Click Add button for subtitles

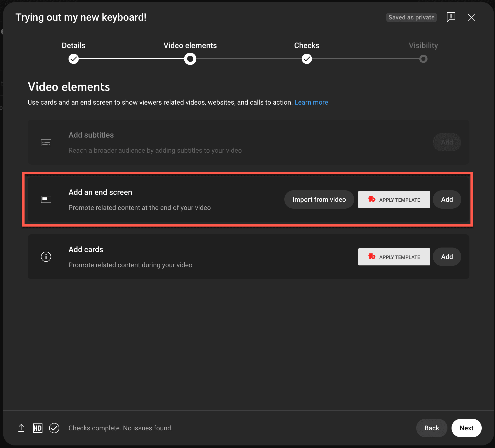tap(447, 142)
